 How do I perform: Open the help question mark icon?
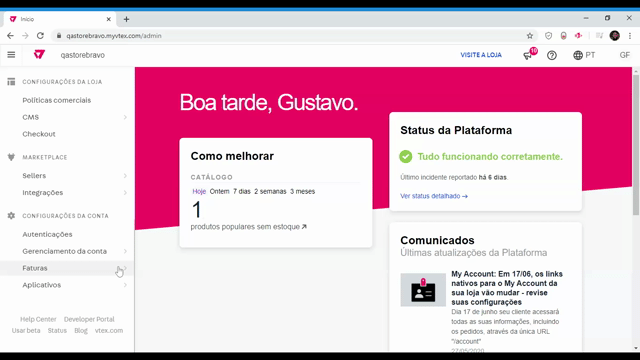pos(551,55)
